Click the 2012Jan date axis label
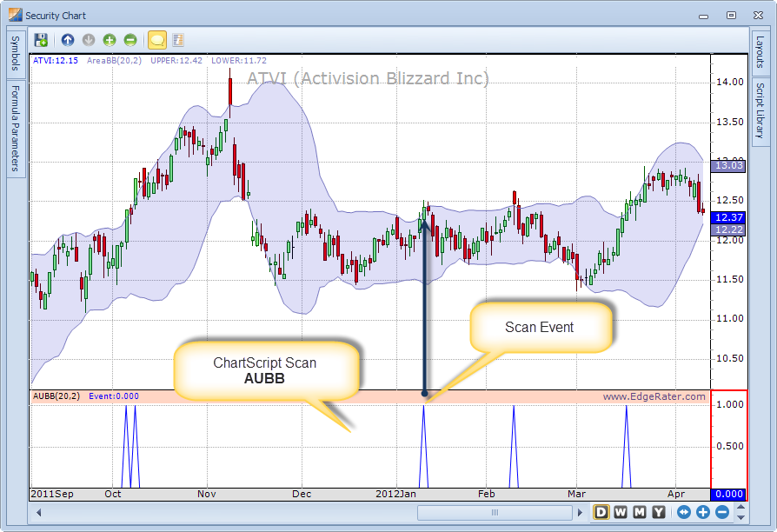Screen dimensions: 777x532 pyautogui.click(x=396, y=495)
